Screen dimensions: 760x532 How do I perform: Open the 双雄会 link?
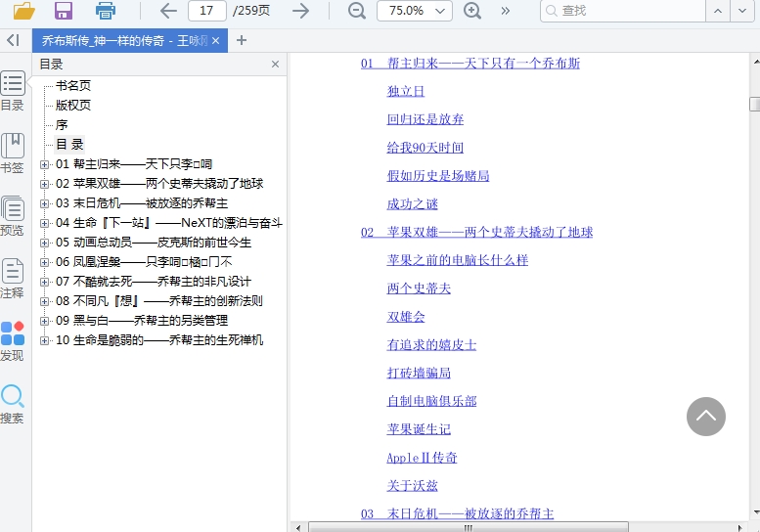(406, 317)
